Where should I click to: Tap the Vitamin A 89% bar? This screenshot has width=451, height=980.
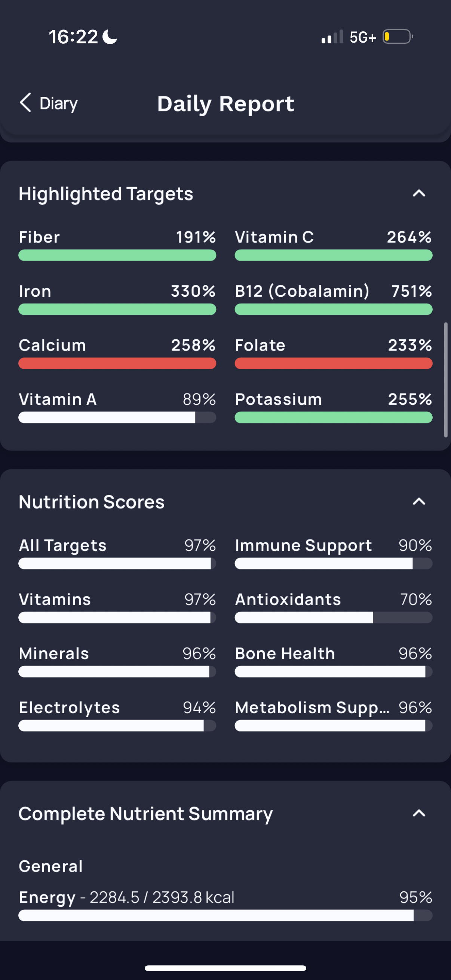pos(117,417)
